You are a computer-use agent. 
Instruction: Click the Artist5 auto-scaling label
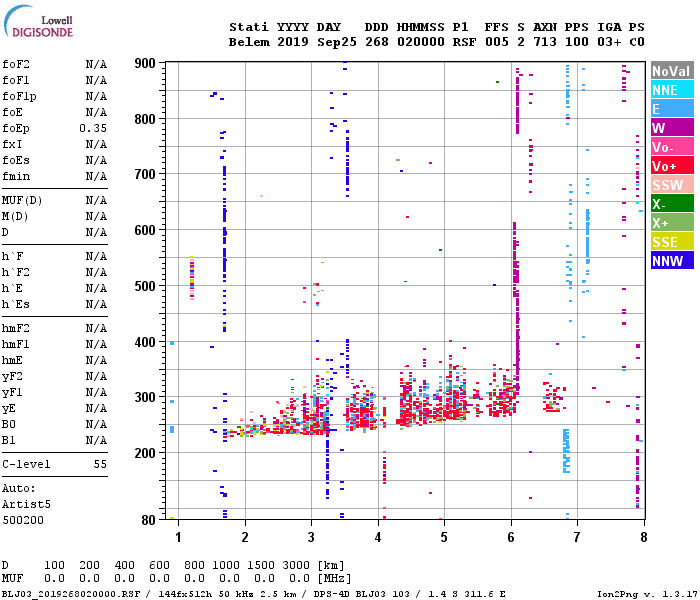click(26, 504)
